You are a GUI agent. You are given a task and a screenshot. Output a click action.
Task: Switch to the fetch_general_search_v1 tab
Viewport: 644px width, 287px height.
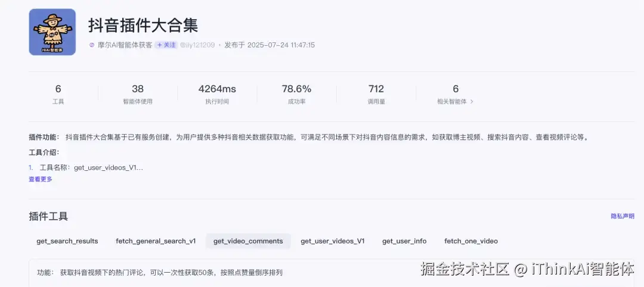(x=156, y=241)
